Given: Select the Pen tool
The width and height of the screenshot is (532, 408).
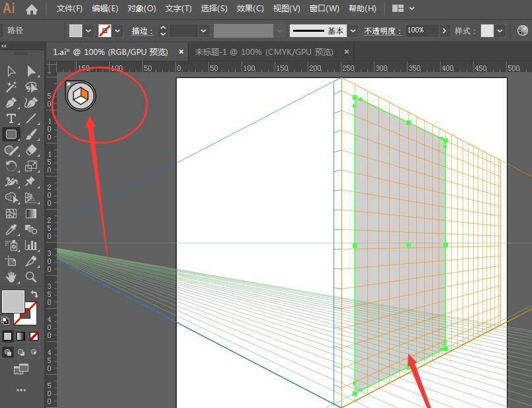Looking at the screenshot, I should 11,102.
